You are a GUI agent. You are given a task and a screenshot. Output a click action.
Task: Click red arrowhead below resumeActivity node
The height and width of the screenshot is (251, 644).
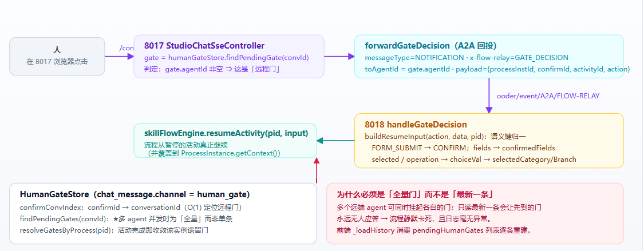pos(317,162)
